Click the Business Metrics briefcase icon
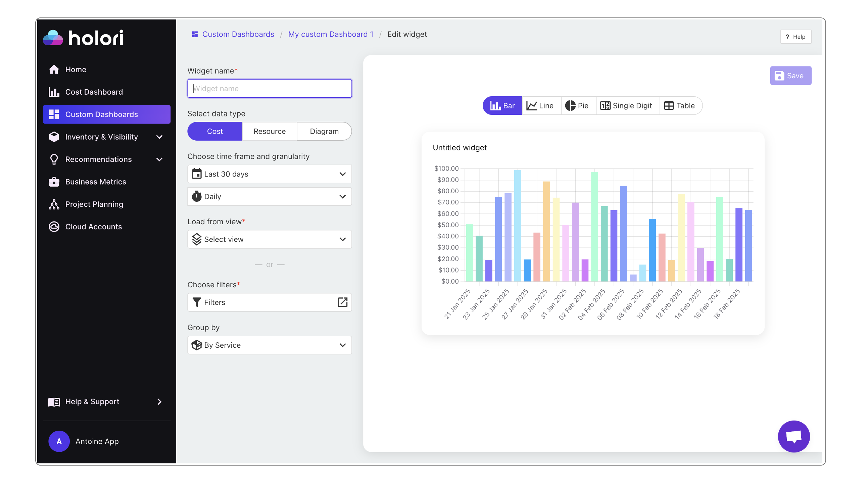Screen dimensions: 868x486 click(x=54, y=182)
